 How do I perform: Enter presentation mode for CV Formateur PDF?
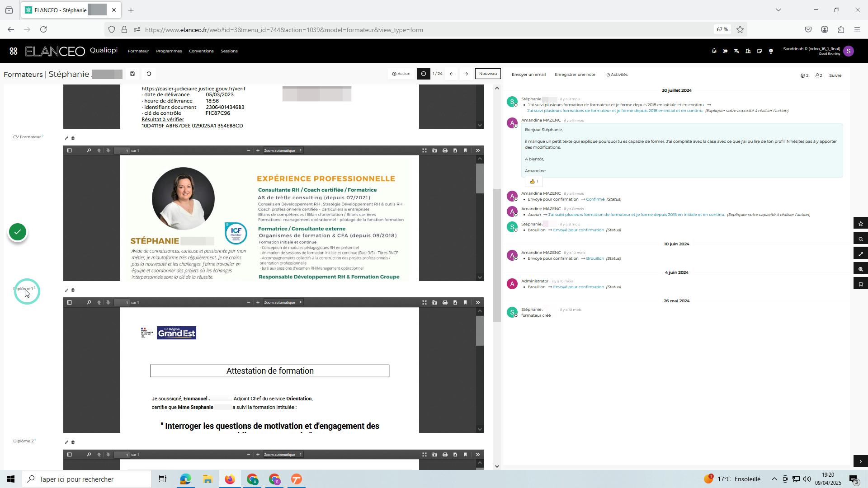424,150
